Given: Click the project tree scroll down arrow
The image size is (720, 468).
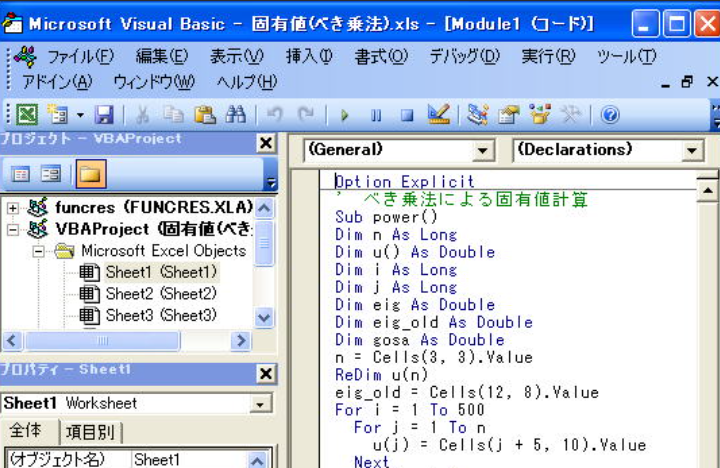Looking at the screenshot, I should tap(264, 317).
